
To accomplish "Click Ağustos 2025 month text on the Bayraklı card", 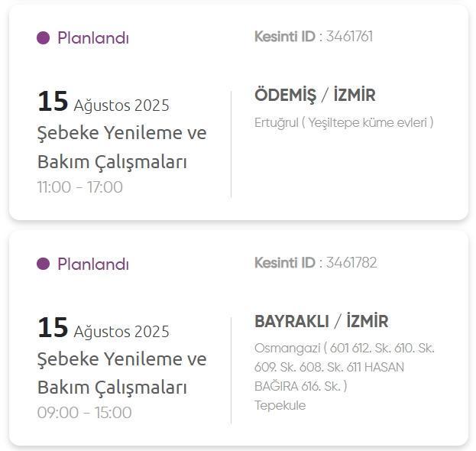I will pyautogui.click(x=121, y=332).
